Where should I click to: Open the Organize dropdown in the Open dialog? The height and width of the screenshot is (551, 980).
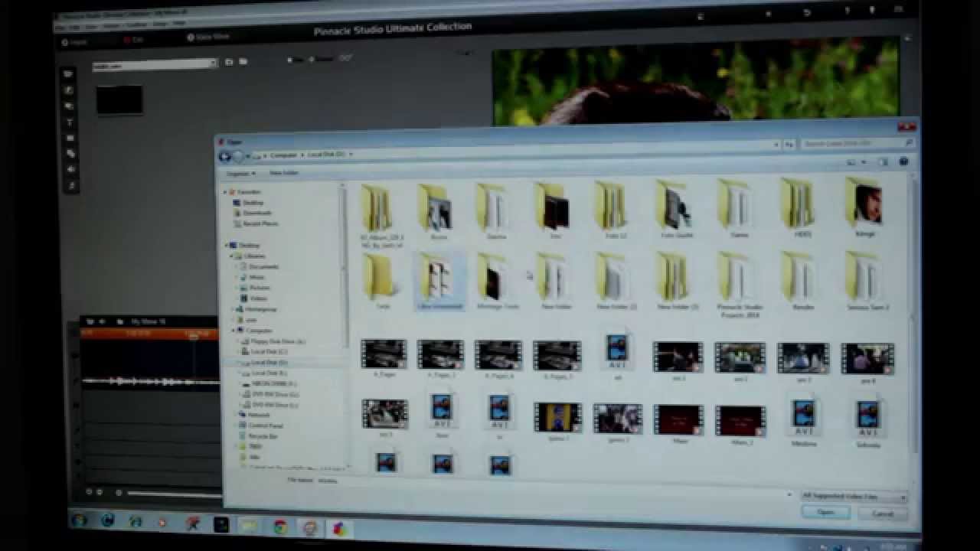pyautogui.click(x=240, y=173)
